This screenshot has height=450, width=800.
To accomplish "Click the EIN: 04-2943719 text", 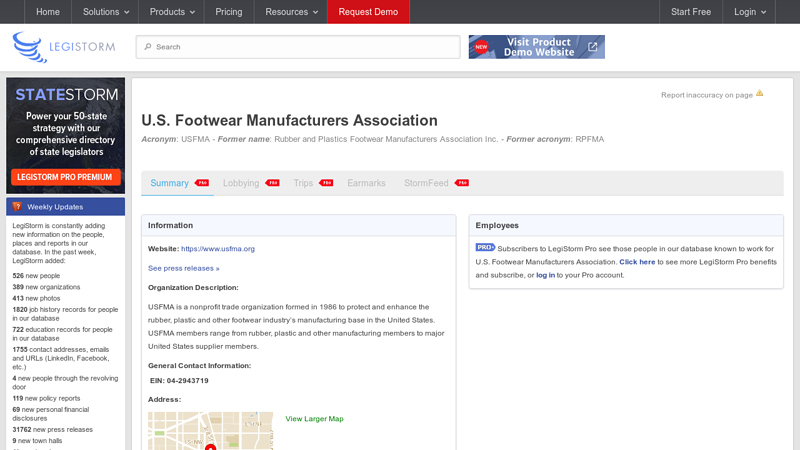I will (x=179, y=381).
